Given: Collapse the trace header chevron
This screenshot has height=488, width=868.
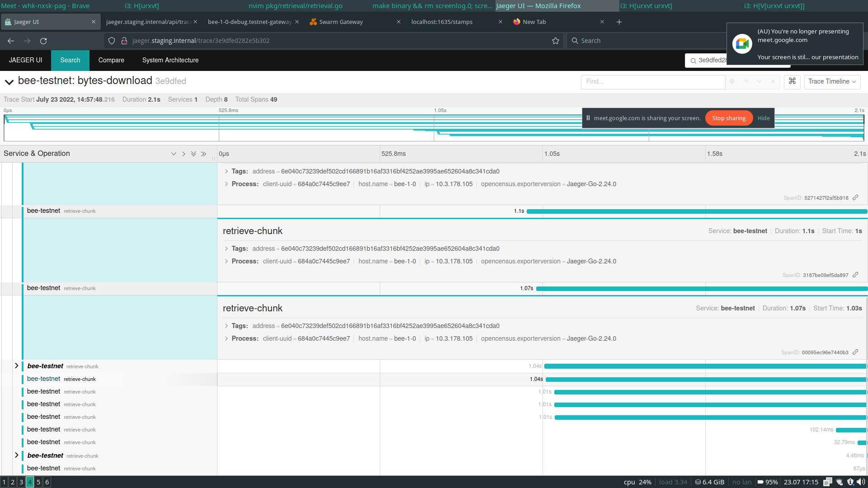Looking at the screenshot, I should pos(9,82).
